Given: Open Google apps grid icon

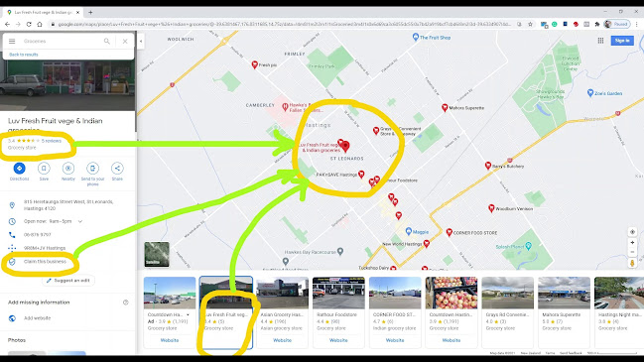Looking at the screenshot, I should click(600, 41).
